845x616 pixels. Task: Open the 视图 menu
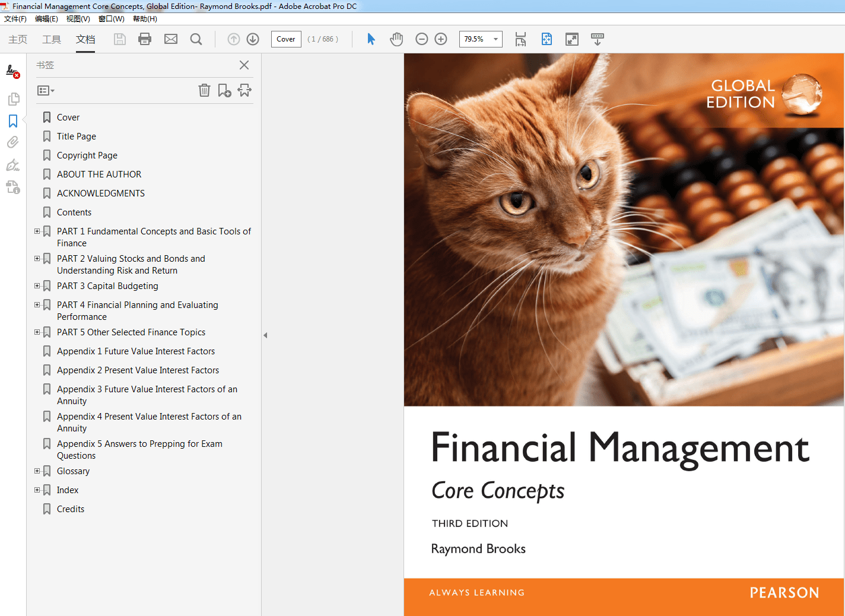click(x=78, y=18)
